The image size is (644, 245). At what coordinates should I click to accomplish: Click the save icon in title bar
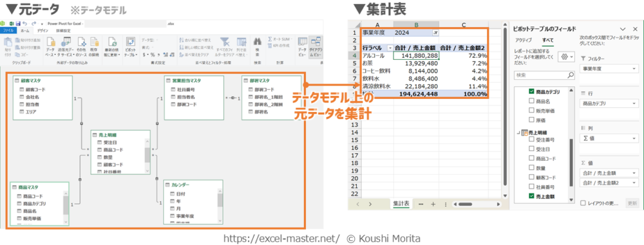tap(18, 24)
